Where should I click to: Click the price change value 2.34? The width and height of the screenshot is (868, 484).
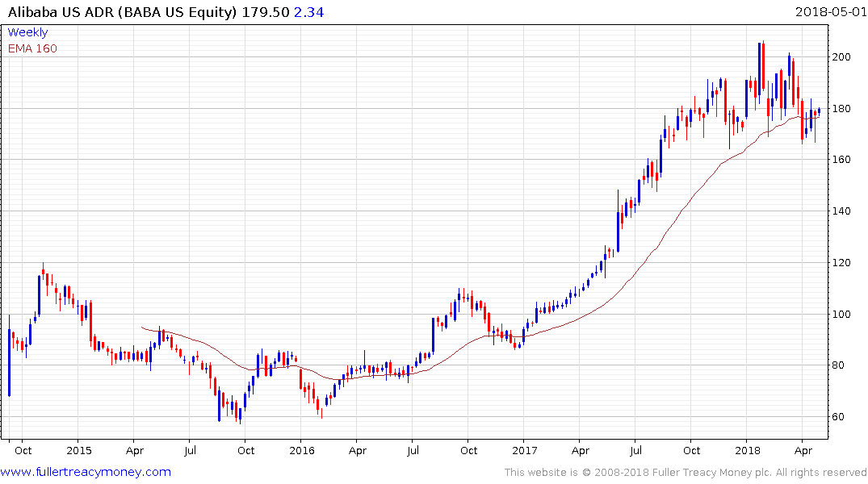pyautogui.click(x=309, y=12)
